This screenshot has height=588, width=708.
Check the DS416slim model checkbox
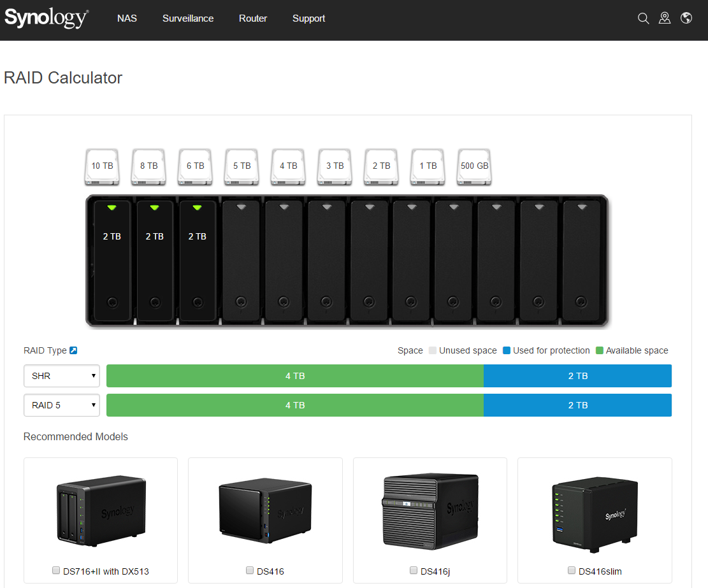coord(572,571)
